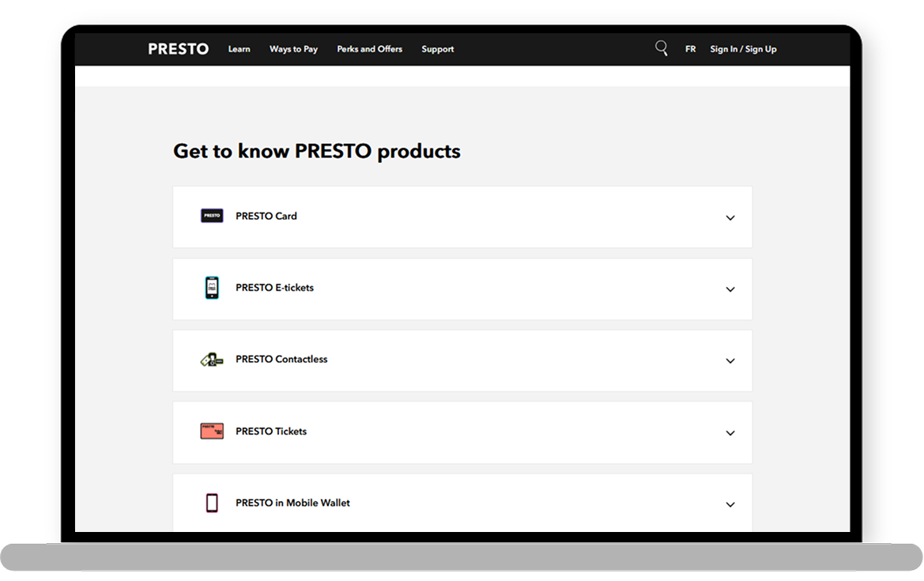Go to PRESTO home via logo
The width and height of the screenshot is (924, 581).
pos(178,49)
